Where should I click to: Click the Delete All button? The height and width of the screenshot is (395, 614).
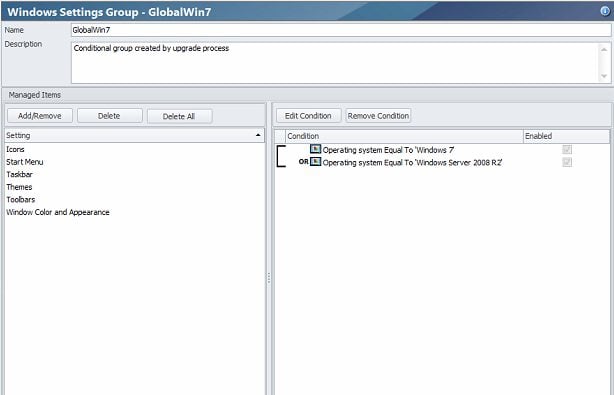click(x=179, y=116)
